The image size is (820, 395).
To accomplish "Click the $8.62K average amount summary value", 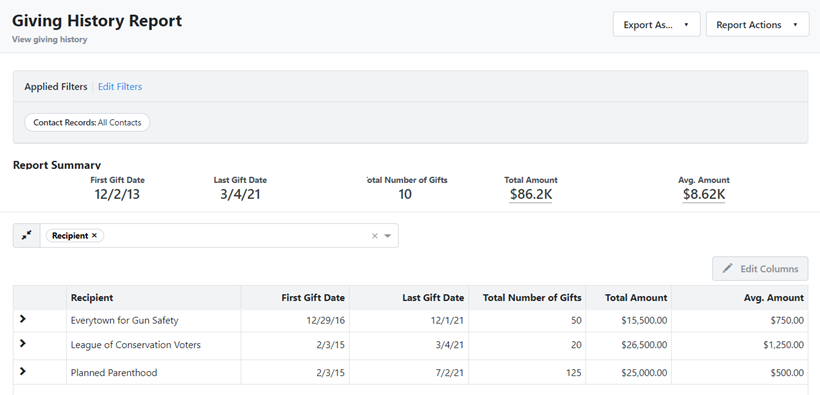I will click(x=704, y=195).
